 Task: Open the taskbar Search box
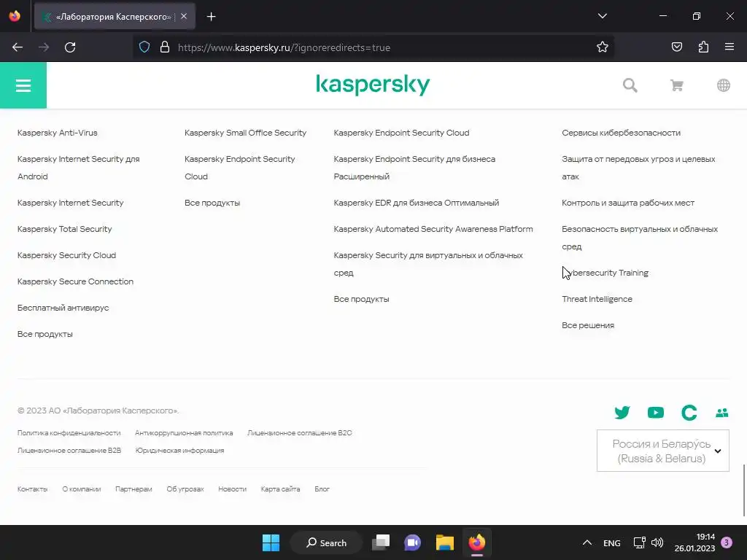click(x=326, y=542)
